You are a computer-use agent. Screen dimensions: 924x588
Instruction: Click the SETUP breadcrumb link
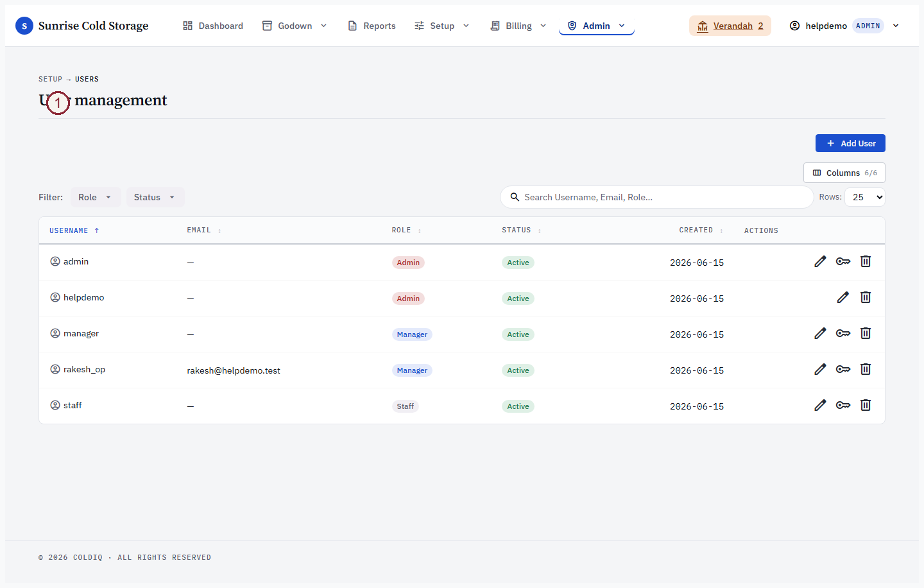point(50,79)
